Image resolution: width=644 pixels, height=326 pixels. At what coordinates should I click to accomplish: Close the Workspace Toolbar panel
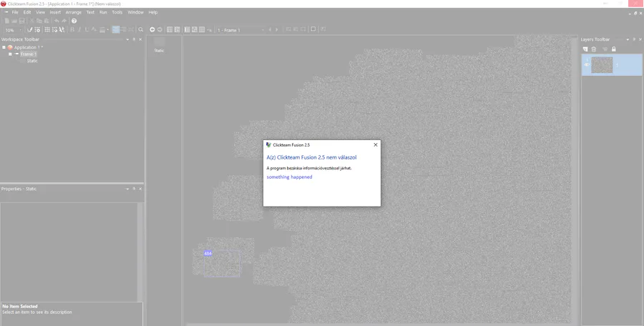tap(140, 39)
